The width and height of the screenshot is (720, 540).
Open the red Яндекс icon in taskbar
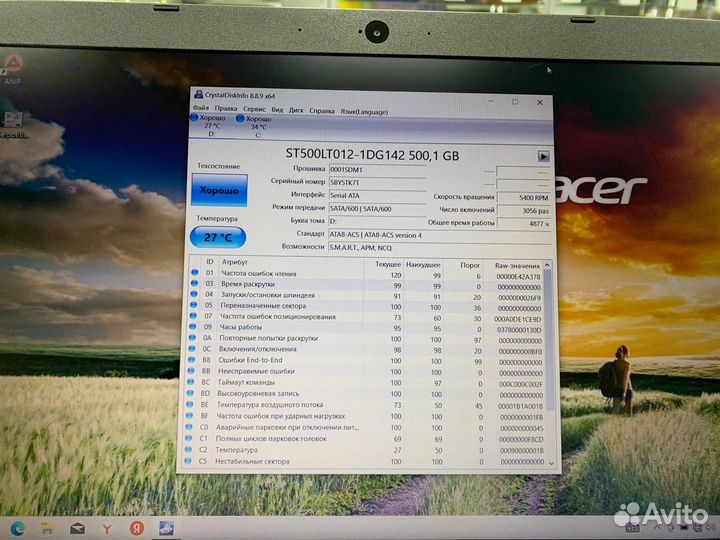click(136, 529)
